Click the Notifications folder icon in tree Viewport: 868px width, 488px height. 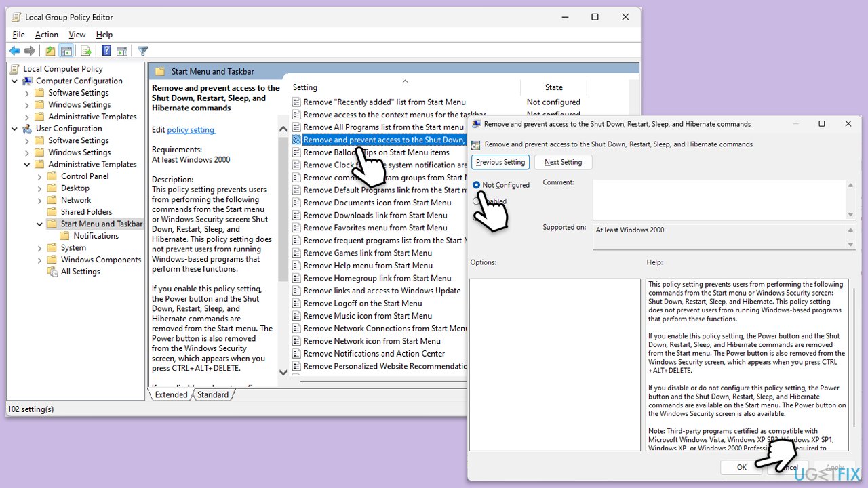[65, 236]
